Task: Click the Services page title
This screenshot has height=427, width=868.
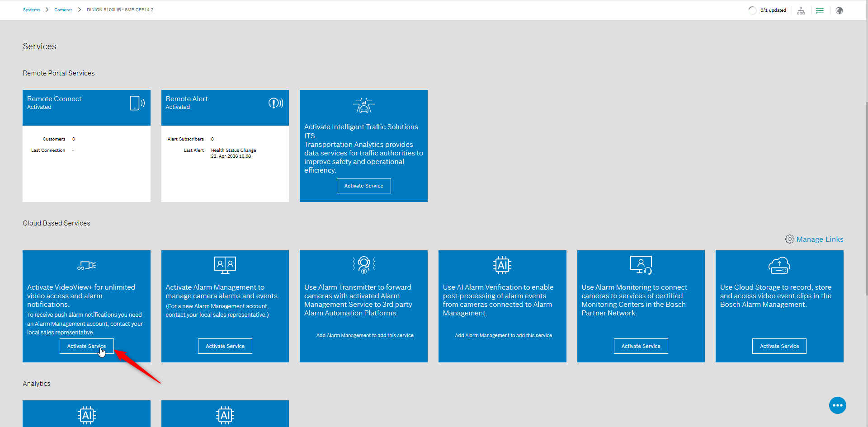Action: coord(39,47)
